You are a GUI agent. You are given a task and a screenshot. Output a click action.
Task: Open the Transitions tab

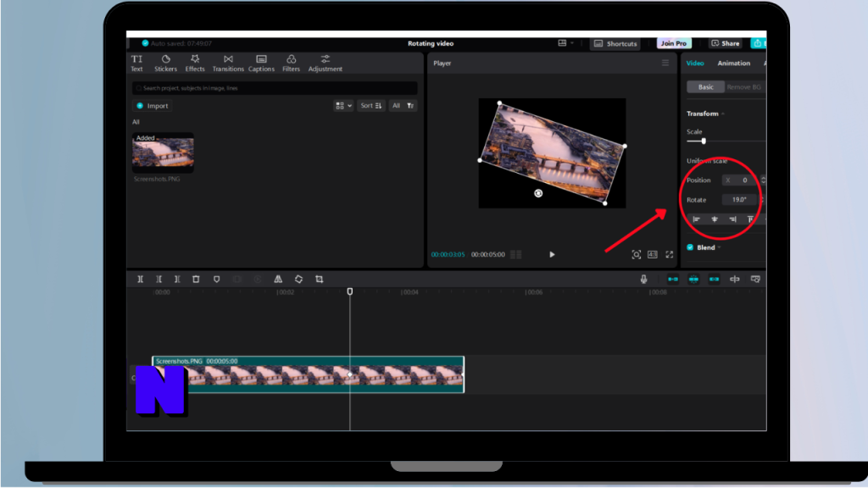[228, 63]
